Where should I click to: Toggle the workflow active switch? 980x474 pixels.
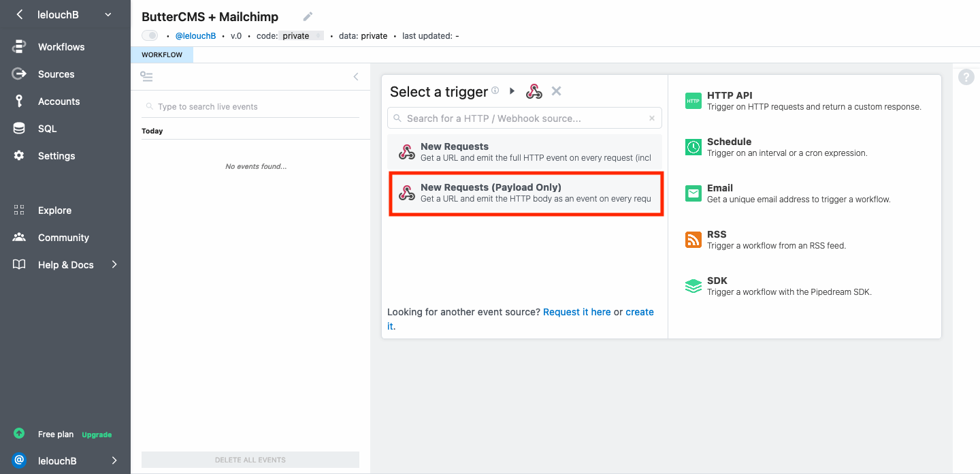click(150, 35)
